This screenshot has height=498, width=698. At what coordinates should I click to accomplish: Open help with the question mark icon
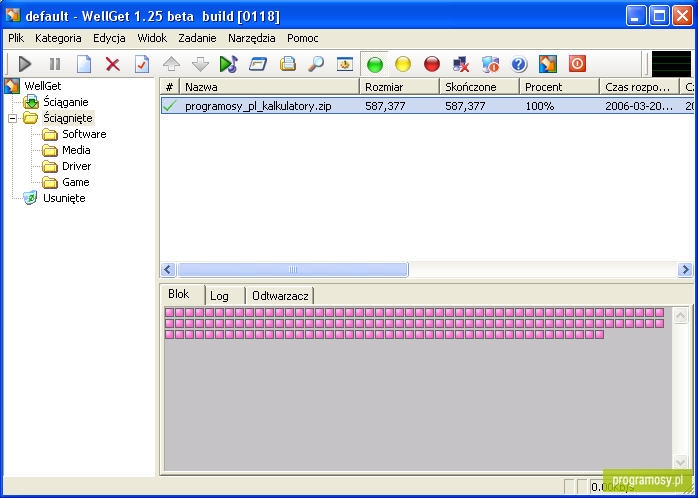click(519, 65)
